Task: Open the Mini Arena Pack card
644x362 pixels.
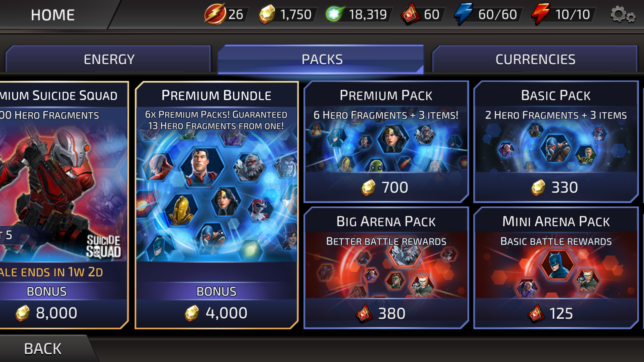Action: point(556,268)
